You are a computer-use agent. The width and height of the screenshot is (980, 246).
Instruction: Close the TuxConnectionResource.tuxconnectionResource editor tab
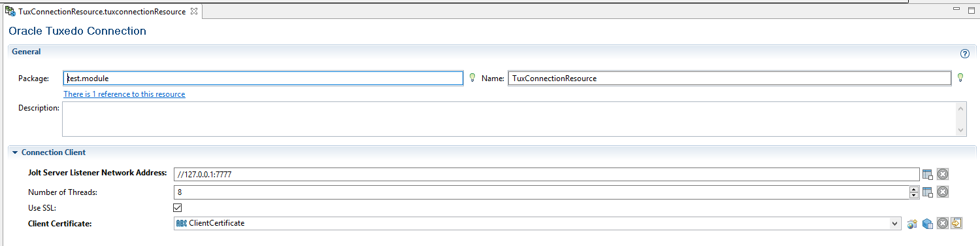point(193,12)
